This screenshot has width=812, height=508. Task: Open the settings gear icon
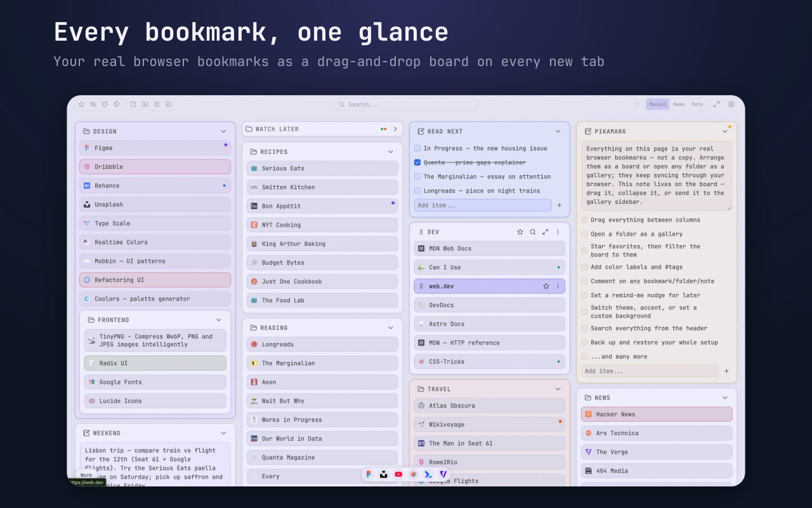(731, 104)
